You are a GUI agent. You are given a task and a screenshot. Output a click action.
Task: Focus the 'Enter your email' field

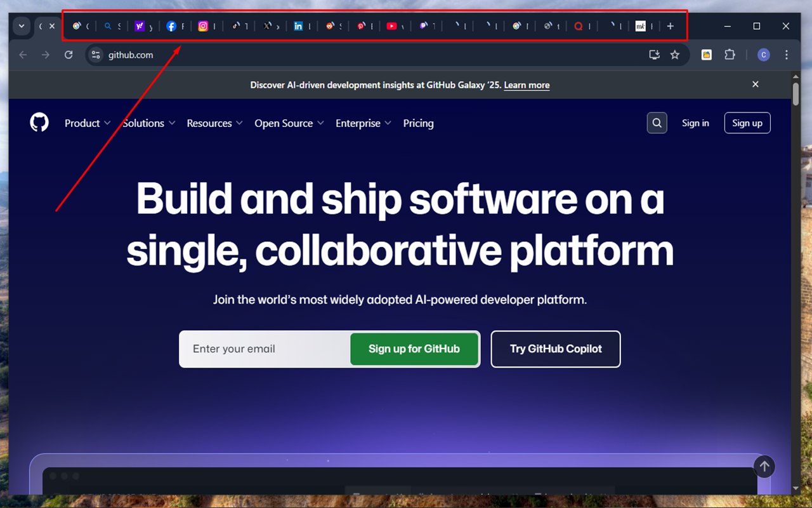266,349
